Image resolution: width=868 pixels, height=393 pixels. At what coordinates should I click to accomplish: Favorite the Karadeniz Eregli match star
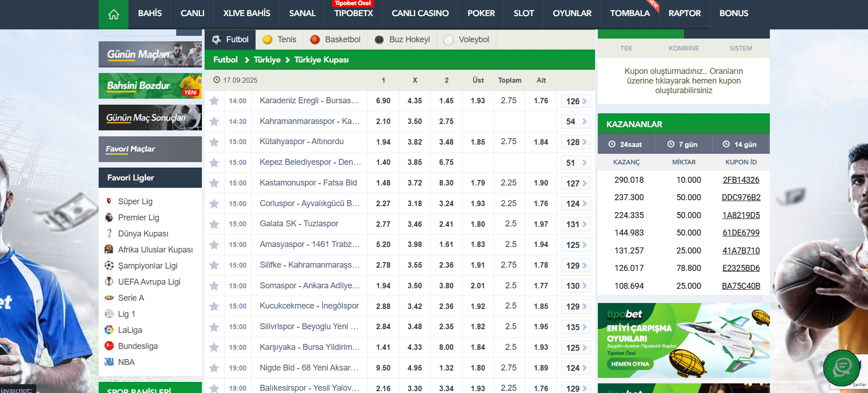(x=214, y=101)
